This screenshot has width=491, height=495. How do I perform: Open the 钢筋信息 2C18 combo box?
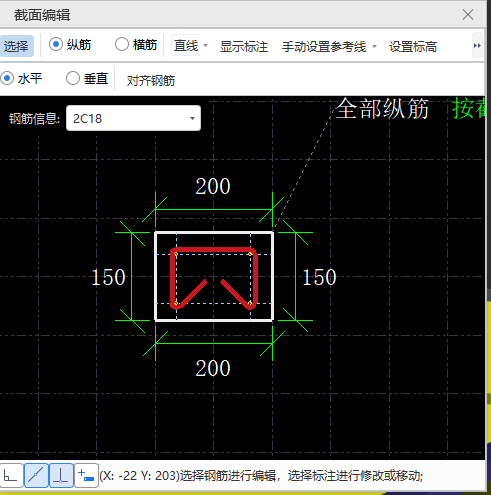coord(133,118)
